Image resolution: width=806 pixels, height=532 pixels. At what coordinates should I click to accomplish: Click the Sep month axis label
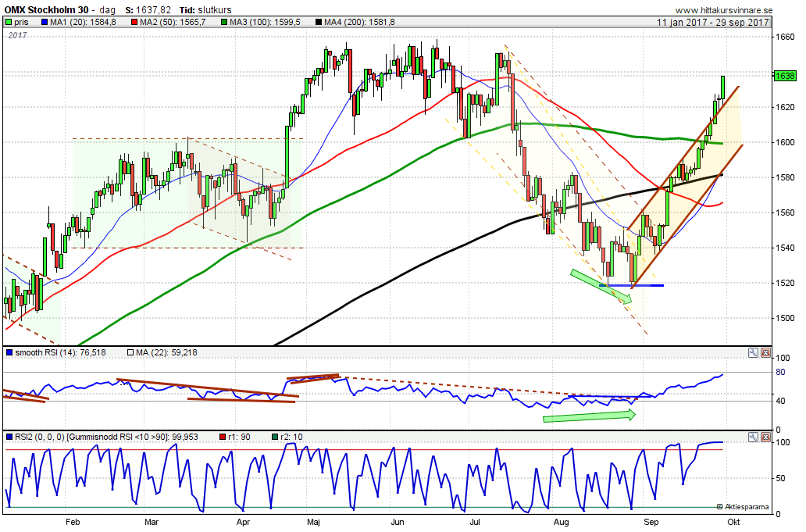point(651,522)
